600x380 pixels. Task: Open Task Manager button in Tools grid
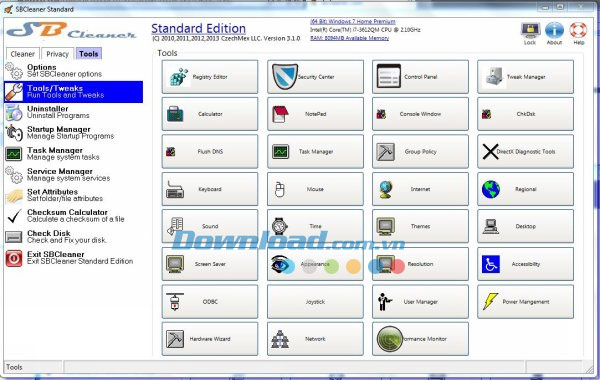(x=315, y=152)
